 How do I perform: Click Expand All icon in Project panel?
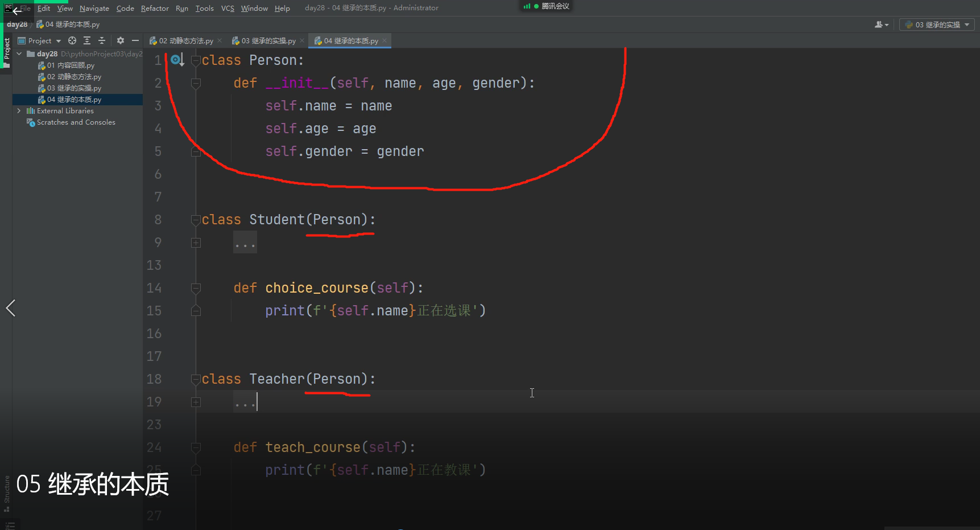(x=87, y=41)
